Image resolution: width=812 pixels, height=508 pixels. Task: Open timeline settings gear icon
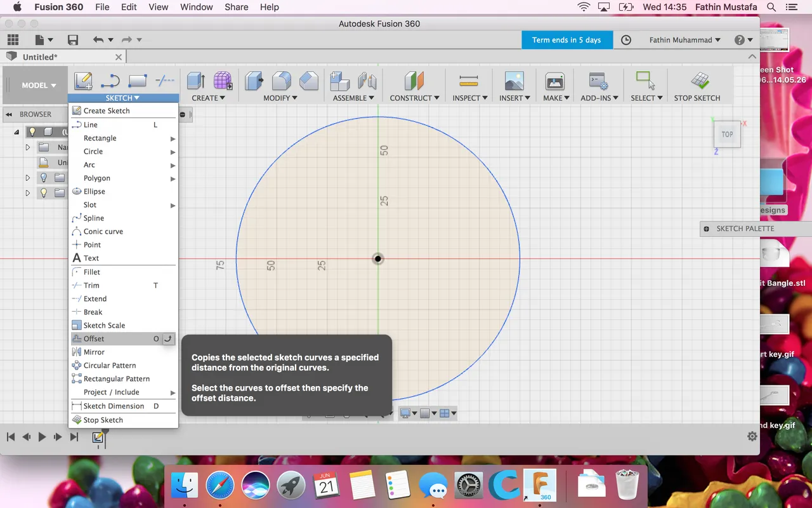coord(752,436)
